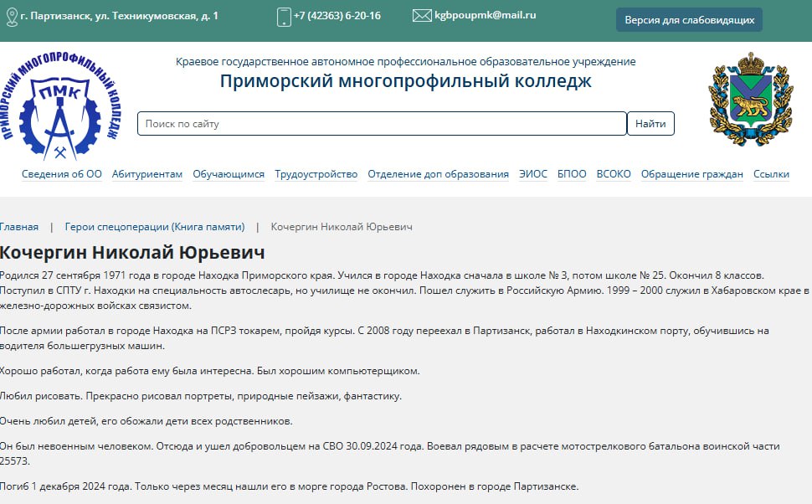Open Герои спецоперации (Книга памяти) breadcrumb
The image size is (812, 504).
[x=155, y=227]
